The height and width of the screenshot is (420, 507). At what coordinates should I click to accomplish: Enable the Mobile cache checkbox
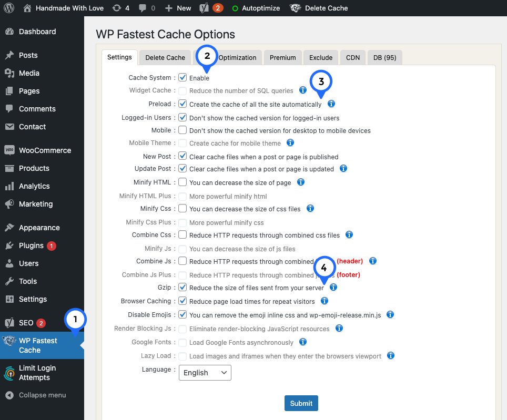point(182,130)
